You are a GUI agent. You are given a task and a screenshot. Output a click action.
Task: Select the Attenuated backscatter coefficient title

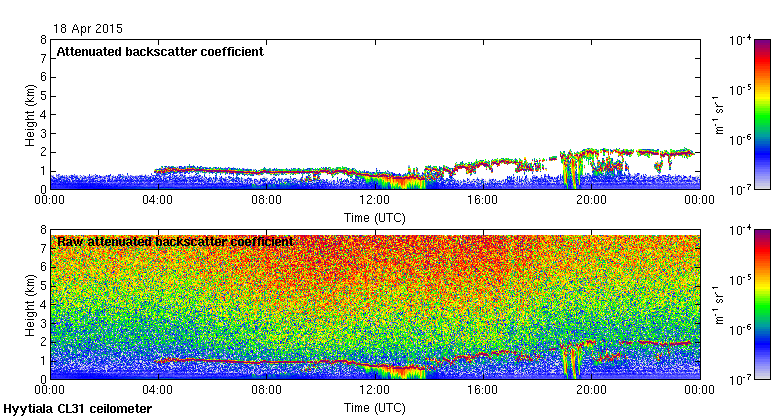pyautogui.click(x=160, y=52)
